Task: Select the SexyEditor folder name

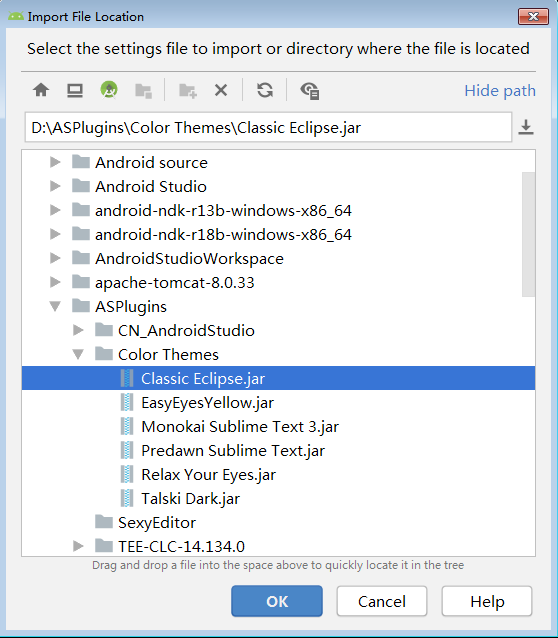Action: [157, 523]
